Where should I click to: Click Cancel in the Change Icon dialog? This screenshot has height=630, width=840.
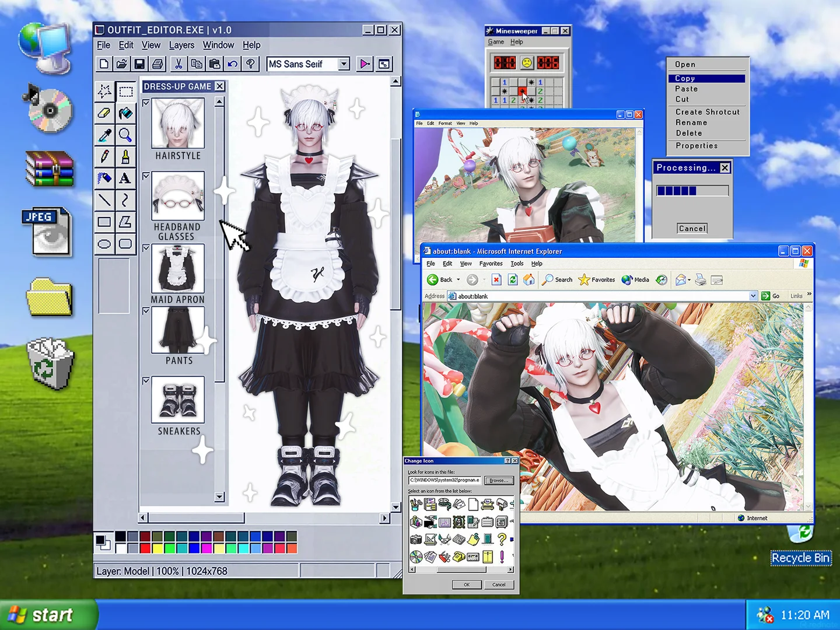[499, 584]
